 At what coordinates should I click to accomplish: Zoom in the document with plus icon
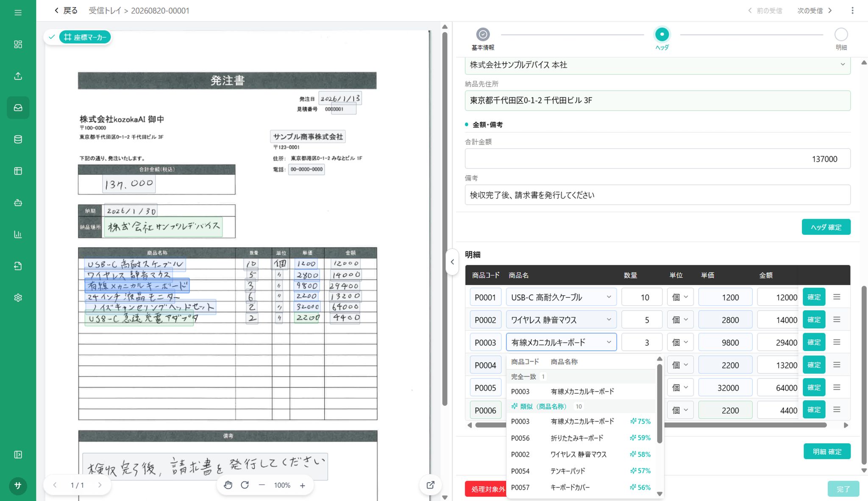(x=302, y=485)
